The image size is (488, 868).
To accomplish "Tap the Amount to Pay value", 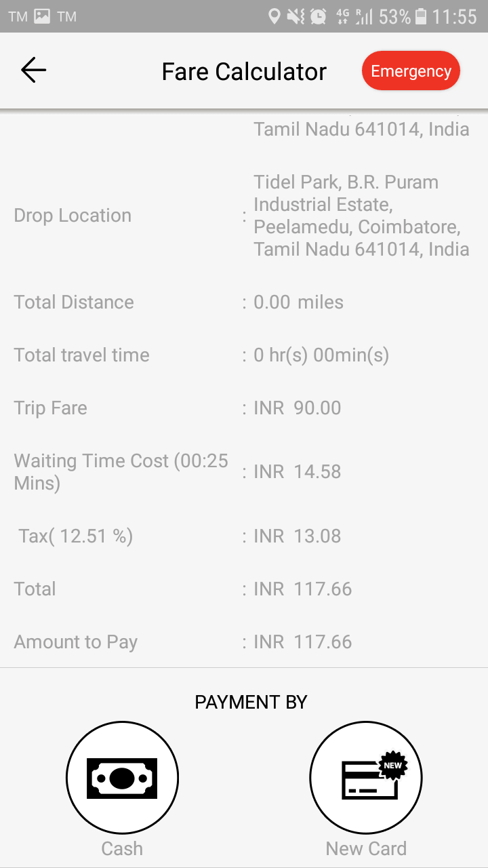I will (x=303, y=642).
